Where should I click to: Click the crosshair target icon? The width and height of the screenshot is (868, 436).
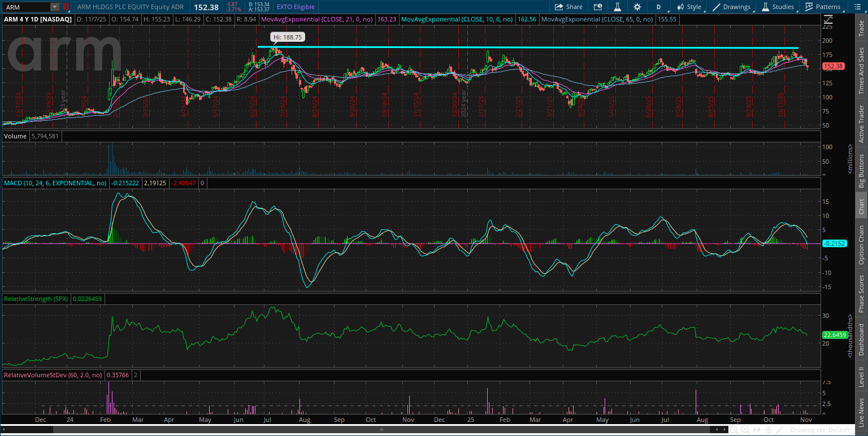pos(768,430)
